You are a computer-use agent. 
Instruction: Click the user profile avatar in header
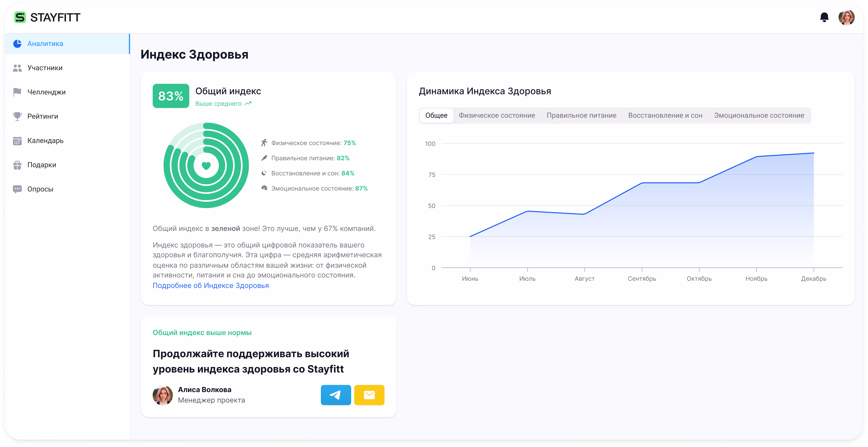(846, 17)
